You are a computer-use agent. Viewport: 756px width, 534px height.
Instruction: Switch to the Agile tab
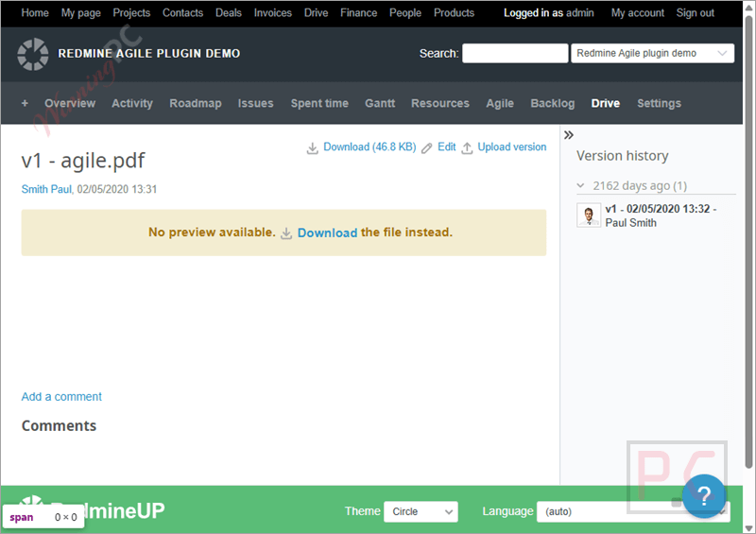500,103
